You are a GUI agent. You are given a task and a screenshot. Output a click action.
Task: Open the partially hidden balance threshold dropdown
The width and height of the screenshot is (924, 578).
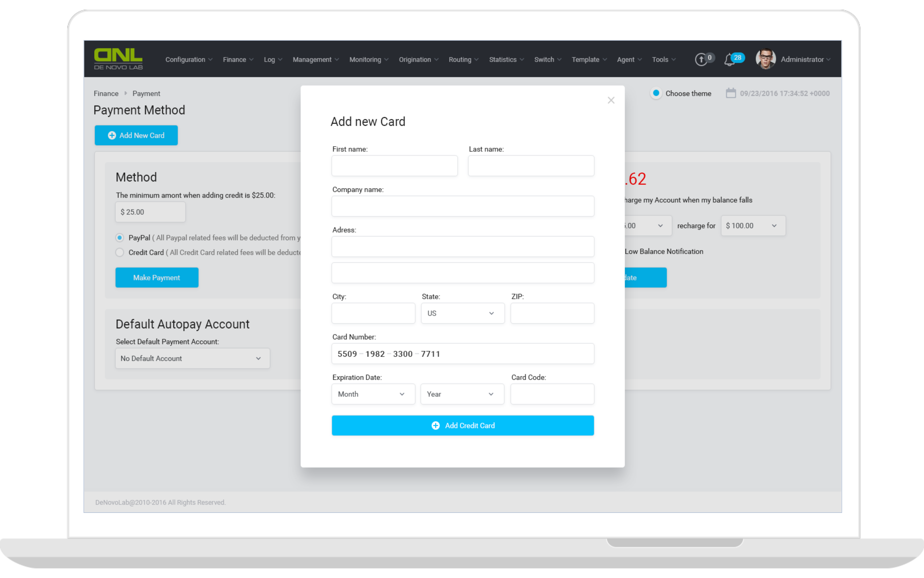point(648,226)
